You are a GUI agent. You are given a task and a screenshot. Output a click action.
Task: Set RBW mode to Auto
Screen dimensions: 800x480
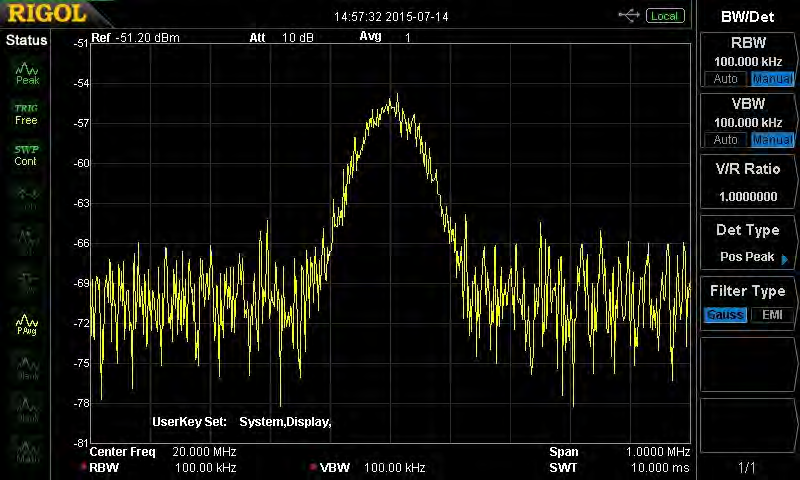(725, 79)
